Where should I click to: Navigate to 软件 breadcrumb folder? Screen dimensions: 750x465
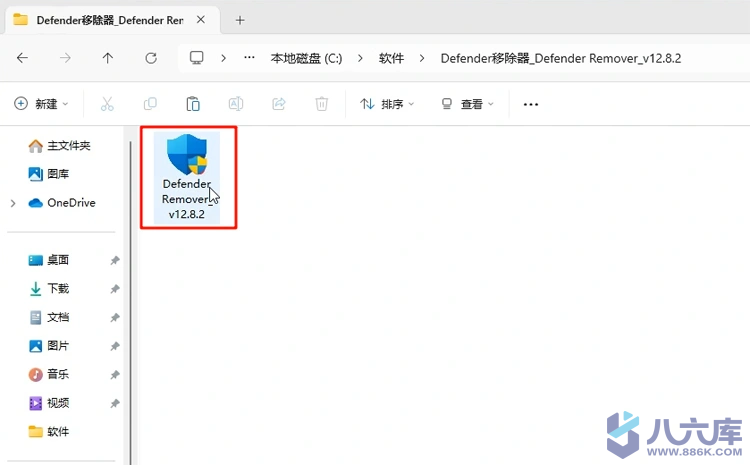[x=391, y=58]
